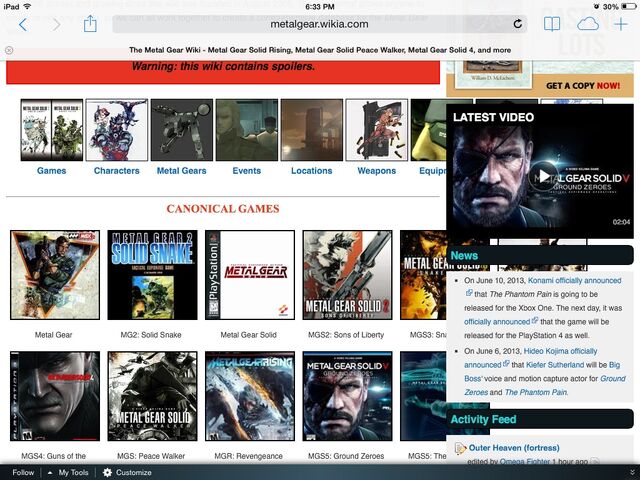Open The Phantom Pain link
This screenshot has width=640, height=480.
tap(536, 392)
